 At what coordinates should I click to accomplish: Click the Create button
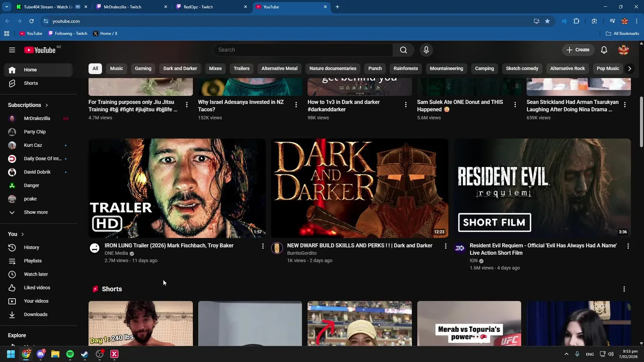[578, 50]
